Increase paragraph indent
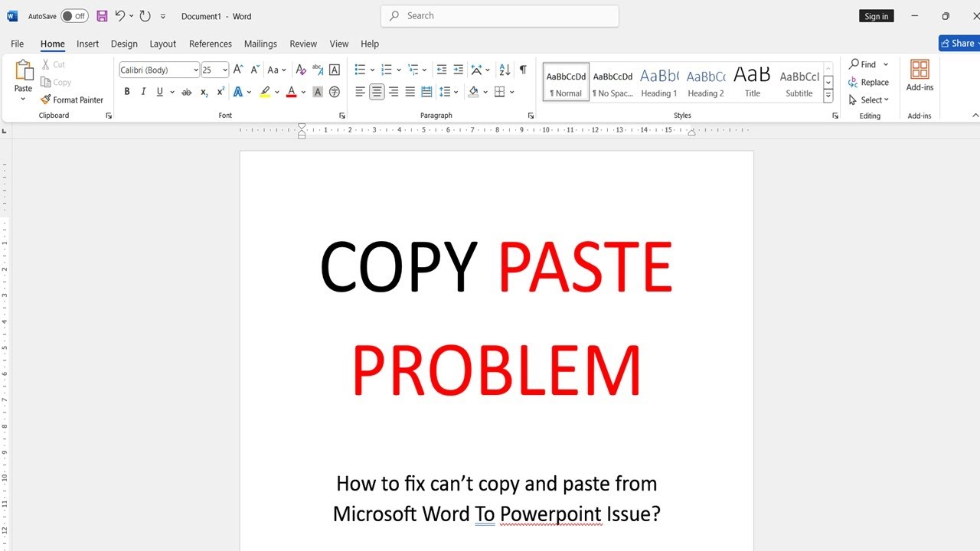Screen dimensions: 980x551 458,70
